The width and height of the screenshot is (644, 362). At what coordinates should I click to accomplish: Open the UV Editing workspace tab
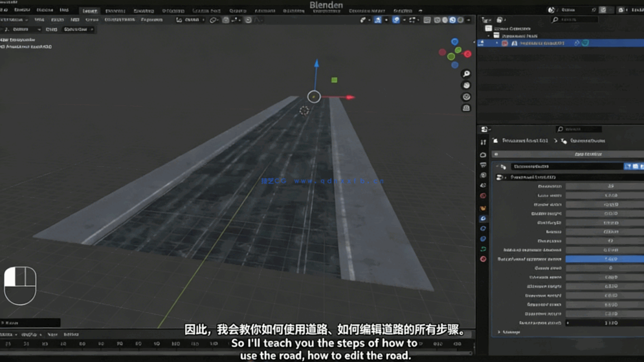click(x=173, y=11)
